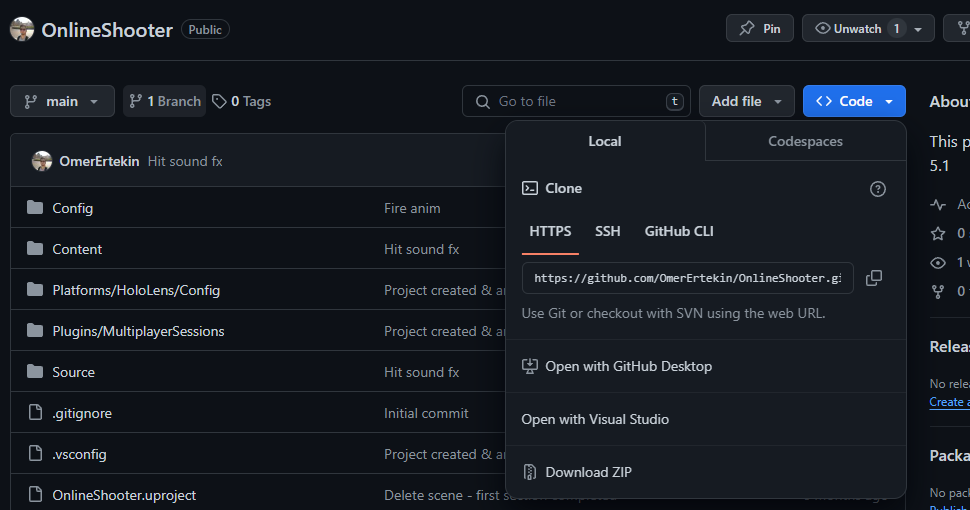Click the .gitignore file icon
The image size is (970, 510).
[35, 413]
